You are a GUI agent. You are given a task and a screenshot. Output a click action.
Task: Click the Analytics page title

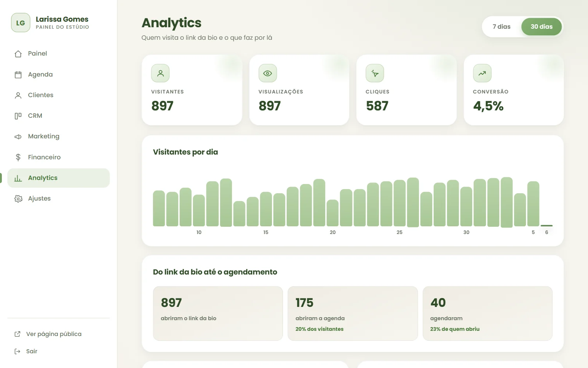pyautogui.click(x=172, y=23)
